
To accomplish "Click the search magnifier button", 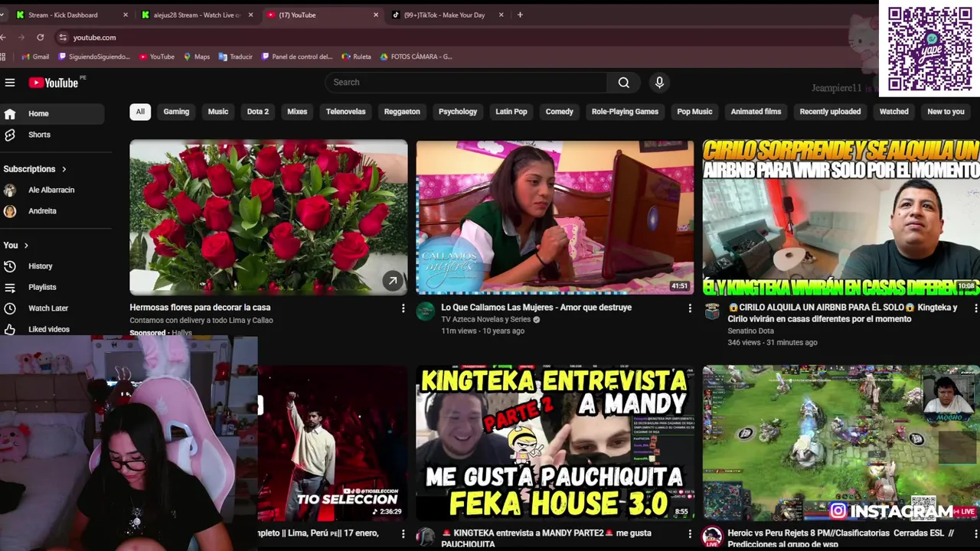I will 624,83.
